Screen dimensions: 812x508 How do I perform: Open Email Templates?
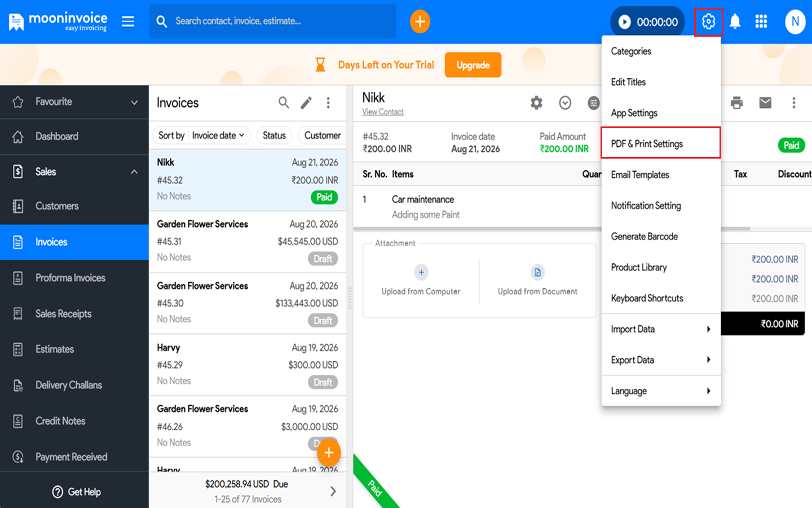(661, 175)
